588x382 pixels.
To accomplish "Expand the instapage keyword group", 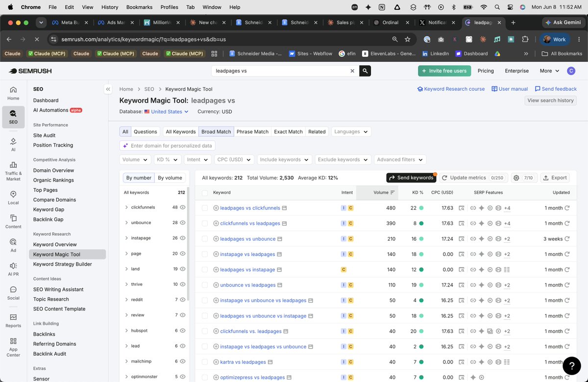I will 126,238.
